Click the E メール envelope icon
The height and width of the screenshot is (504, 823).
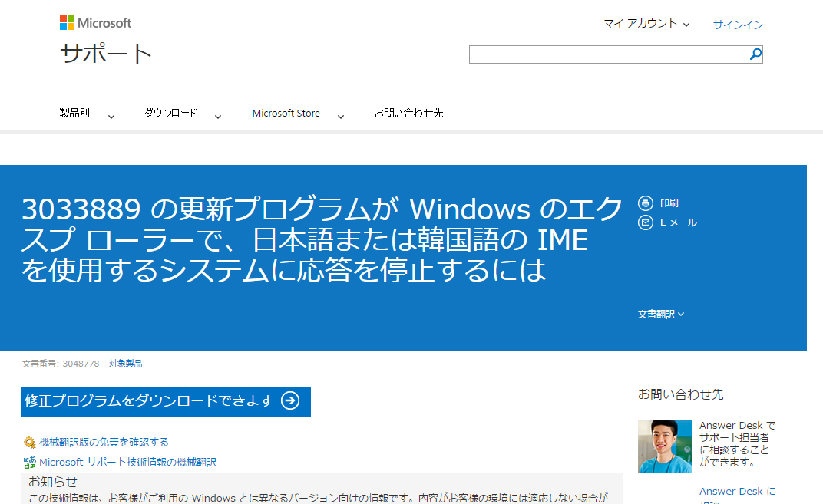(645, 222)
